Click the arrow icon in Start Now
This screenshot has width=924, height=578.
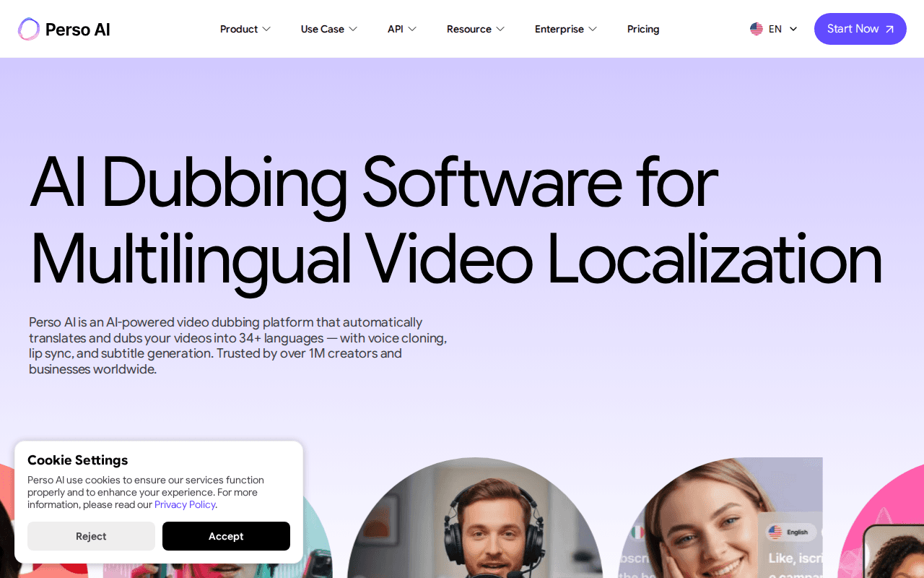(x=889, y=30)
